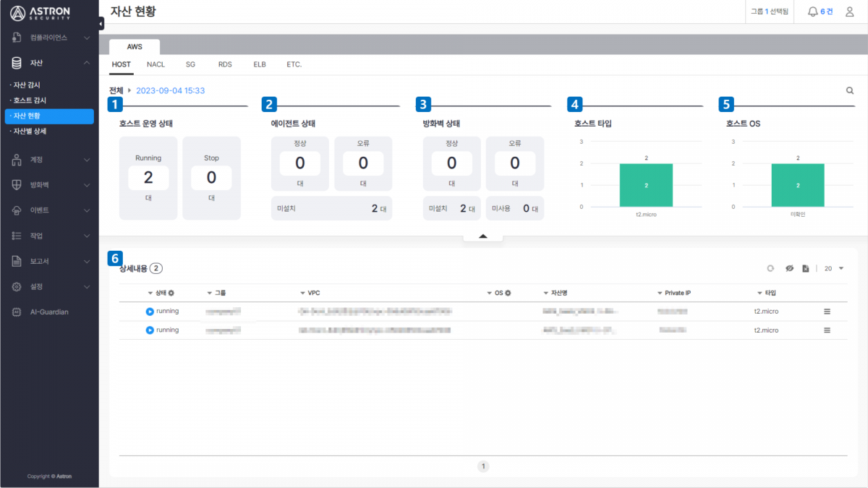
Task: Click the 자산 database icon in sidebar
Action: tap(17, 63)
